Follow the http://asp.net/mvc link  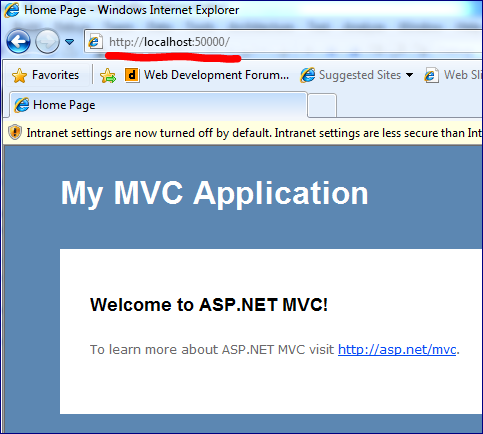[x=397, y=349]
